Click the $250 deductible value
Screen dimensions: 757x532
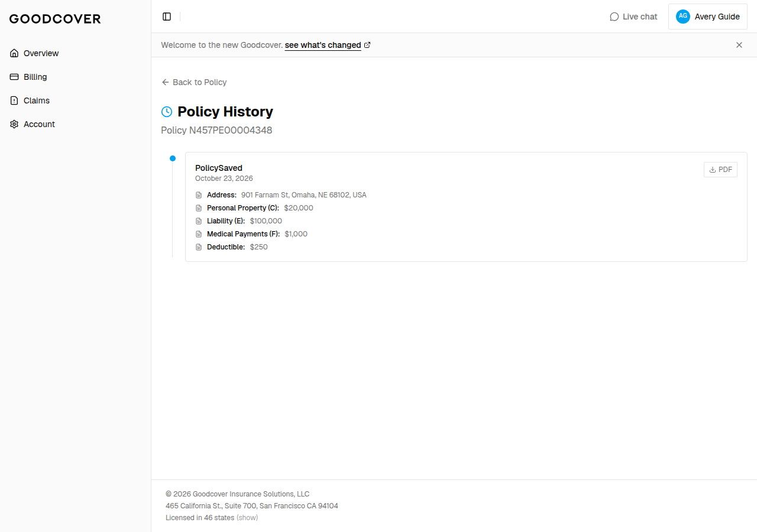coord(259,247)
